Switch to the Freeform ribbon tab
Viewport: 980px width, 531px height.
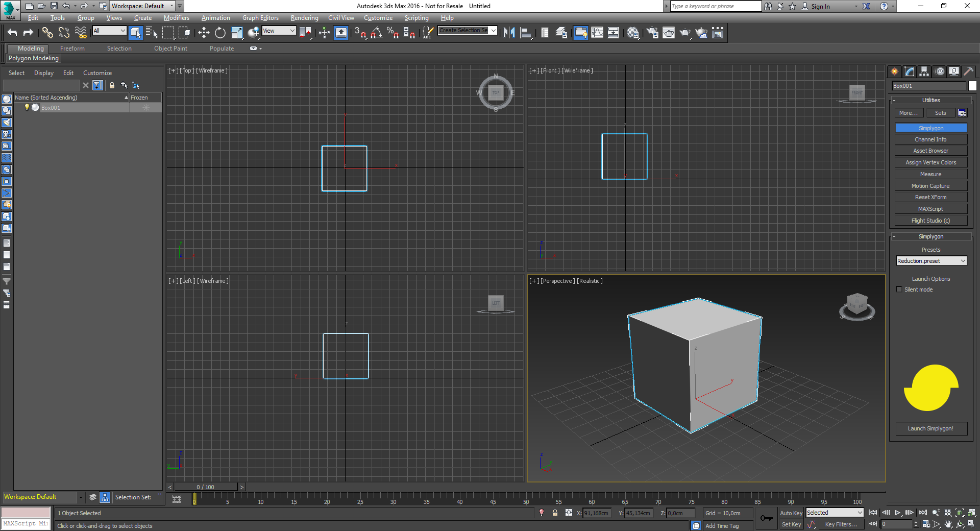(x=72, y=48)
